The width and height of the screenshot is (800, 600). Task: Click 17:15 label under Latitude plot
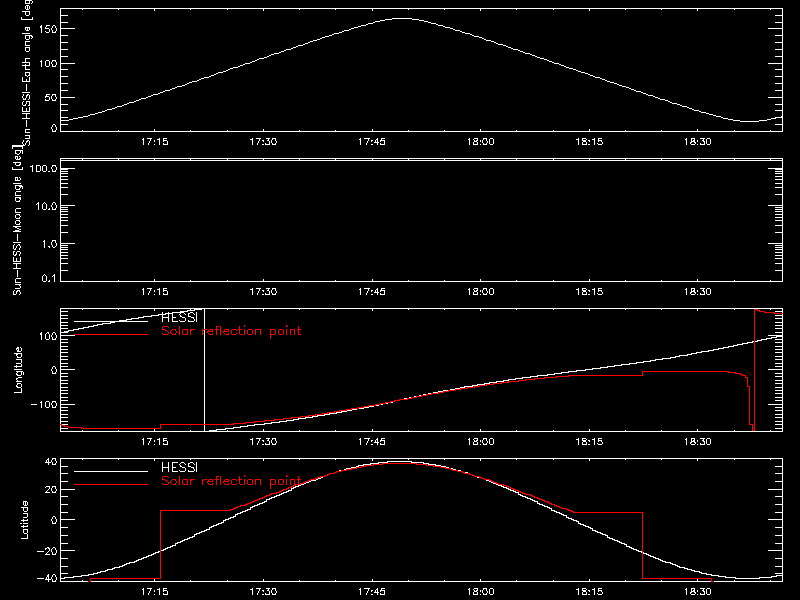coord(155,591)
